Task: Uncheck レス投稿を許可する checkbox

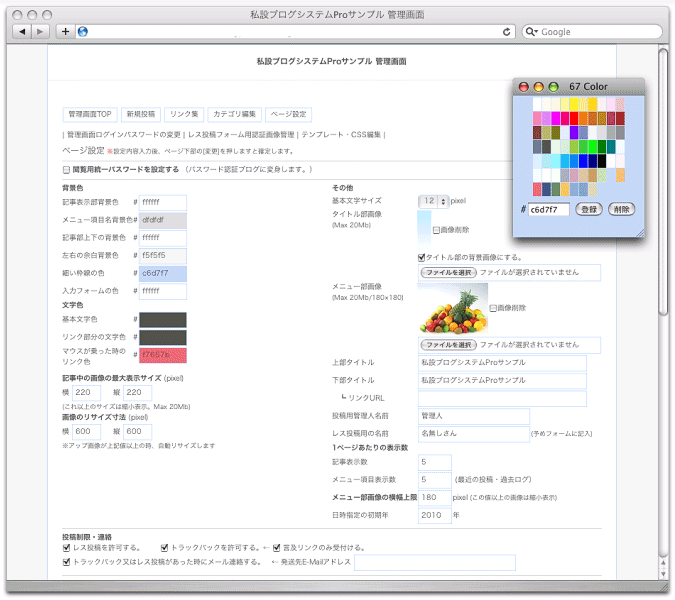Action: point(66,548)
